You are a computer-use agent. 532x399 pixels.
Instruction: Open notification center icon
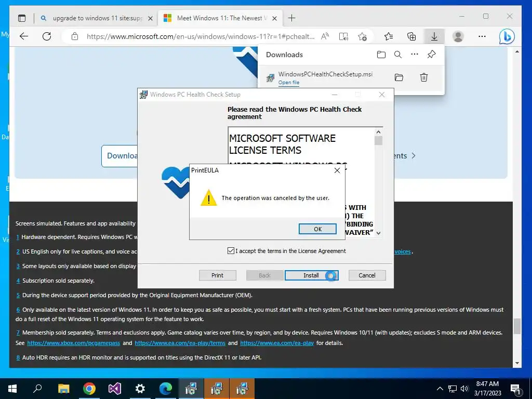[x=515, y=389]
